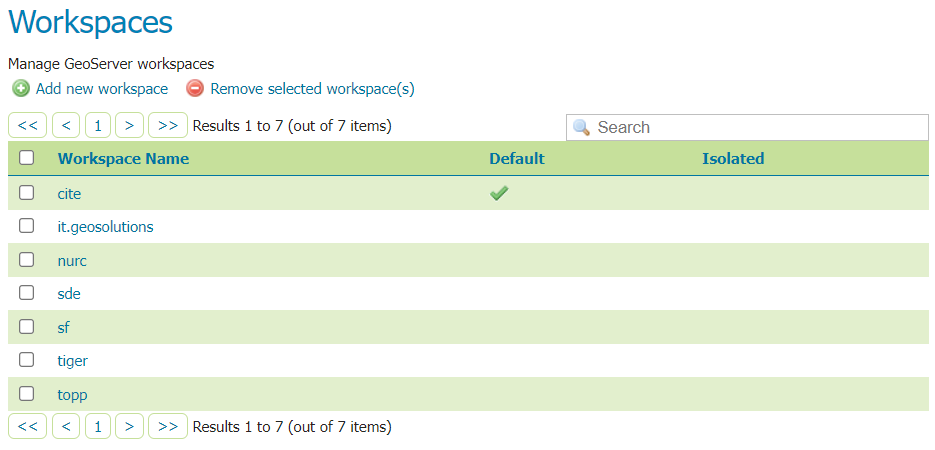Check the box for the cite workspace
This screenshot has width=935, height=450.
point(27,193)
